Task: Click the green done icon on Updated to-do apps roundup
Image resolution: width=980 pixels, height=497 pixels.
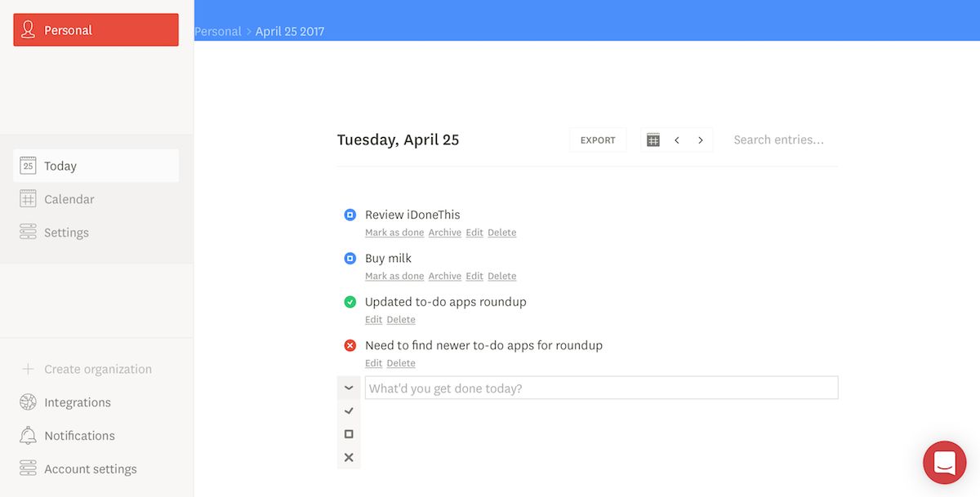Action: pyautogui.click(x=350, y=301)
